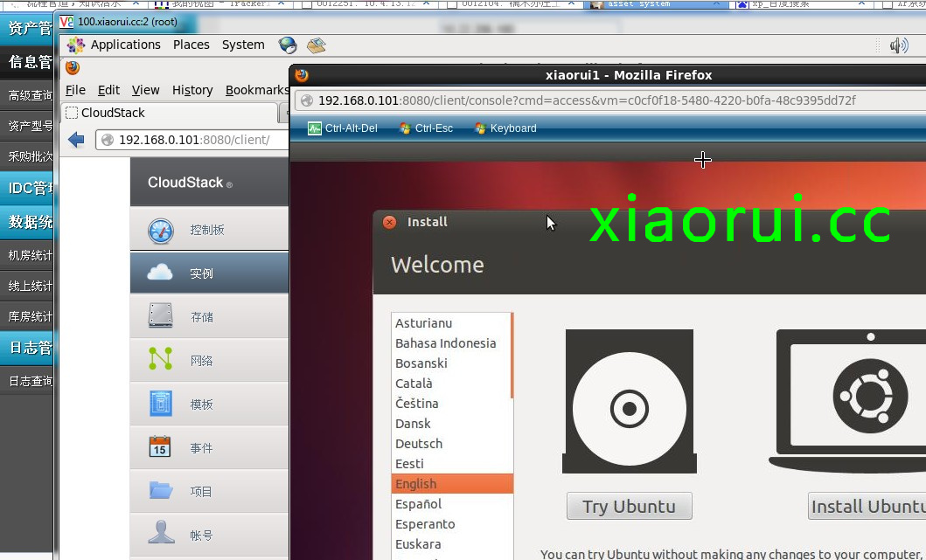Open the 模板 templates icon

click(x=161, y=404)
